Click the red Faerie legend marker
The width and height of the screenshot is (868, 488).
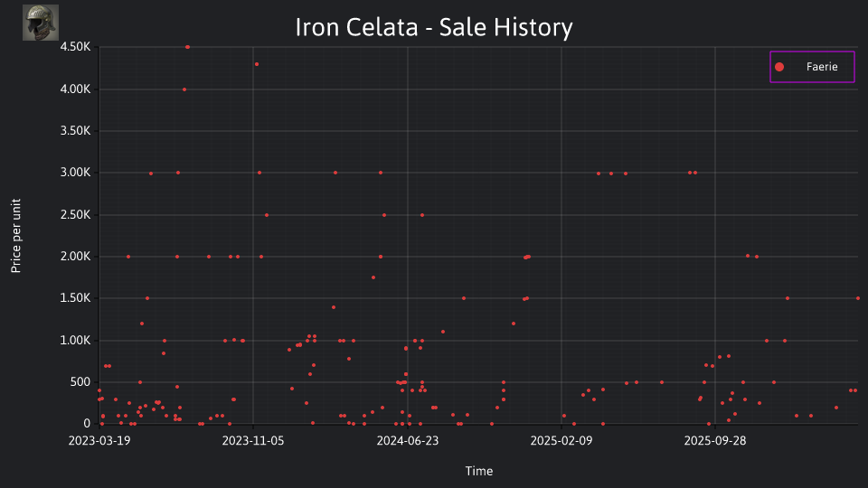779,67
